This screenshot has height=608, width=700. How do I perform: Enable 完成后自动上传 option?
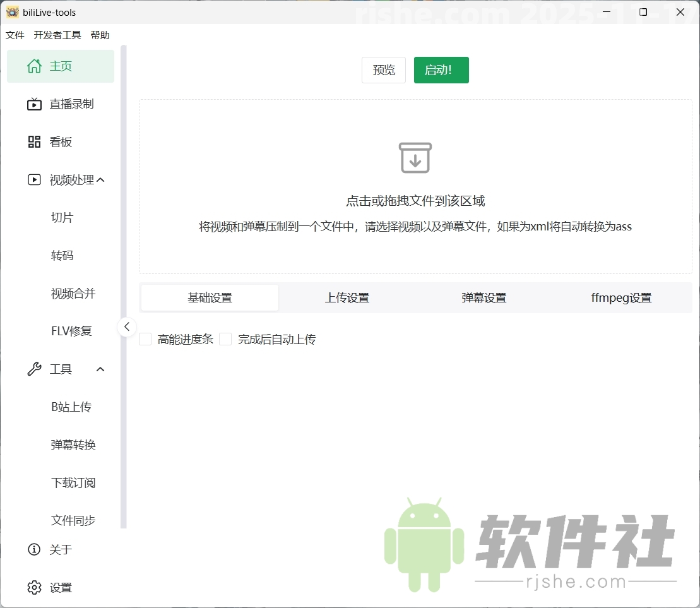[x=225, y=339]
